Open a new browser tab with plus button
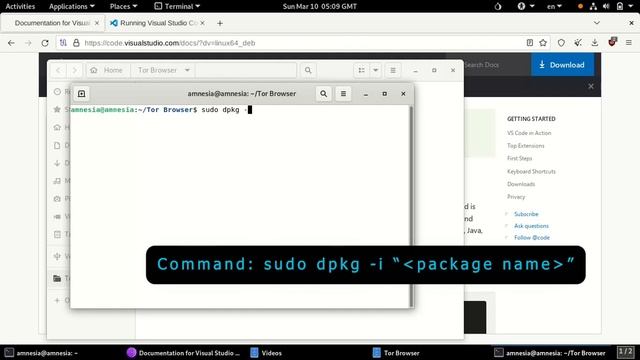 pos(220,23)
